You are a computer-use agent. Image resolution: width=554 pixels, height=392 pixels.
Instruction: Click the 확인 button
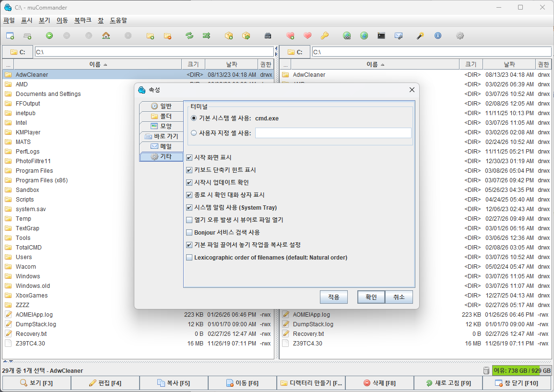[371, 297]
